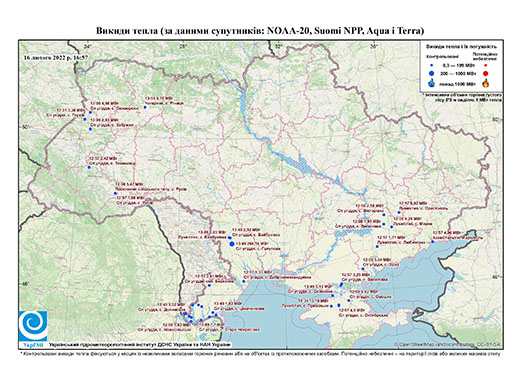Click the map title about satellite heat emissions
520x368 pixels.
pos(260,31)
